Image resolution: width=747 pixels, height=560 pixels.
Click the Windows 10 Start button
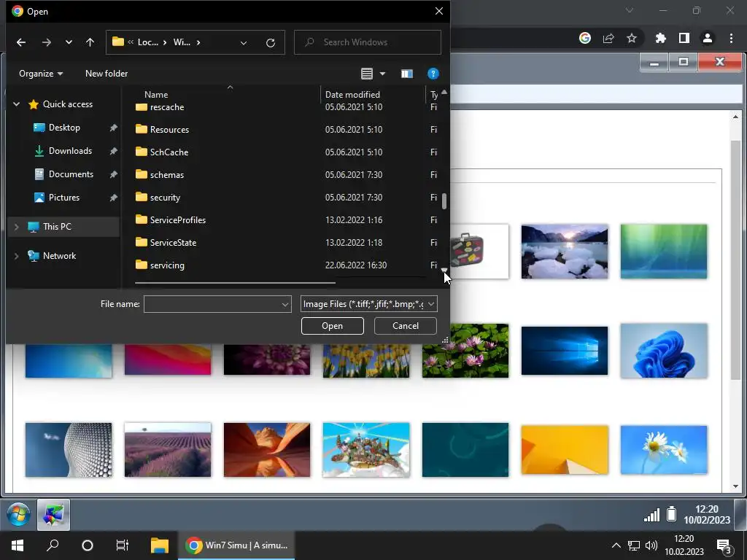pyautogui.click(x=18, y=545)
